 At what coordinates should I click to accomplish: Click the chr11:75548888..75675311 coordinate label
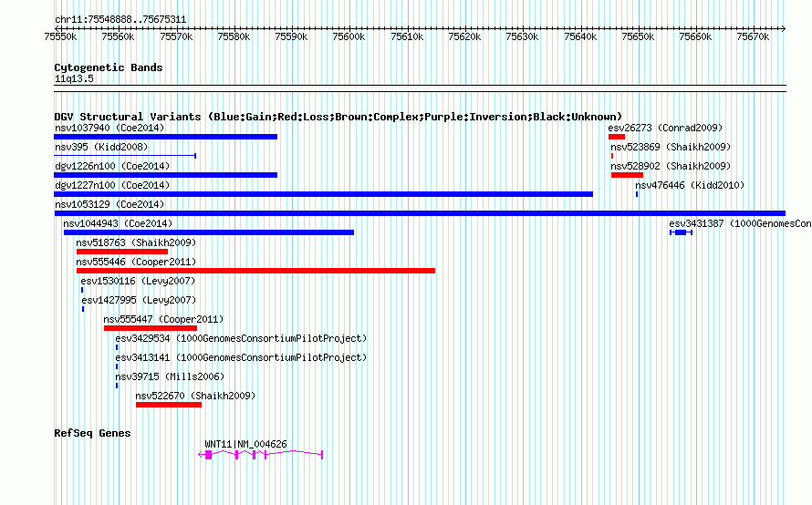point(120,20)
